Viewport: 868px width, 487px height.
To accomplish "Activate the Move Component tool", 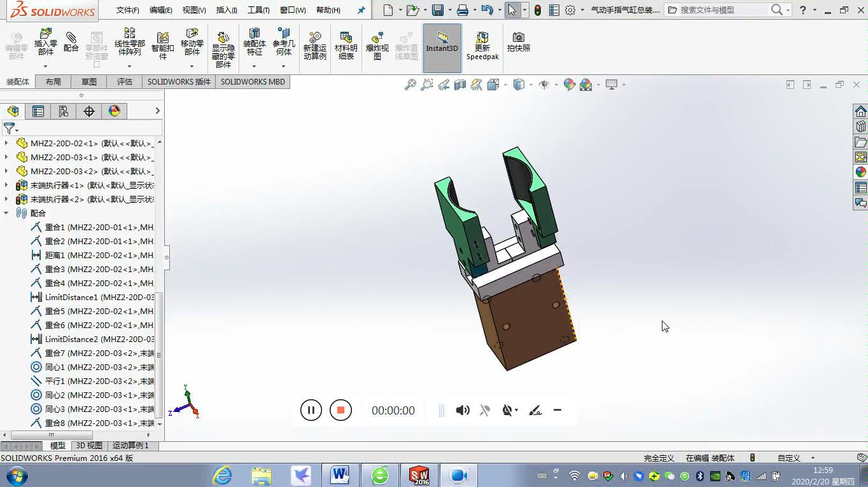I will (x=192, y=45).
